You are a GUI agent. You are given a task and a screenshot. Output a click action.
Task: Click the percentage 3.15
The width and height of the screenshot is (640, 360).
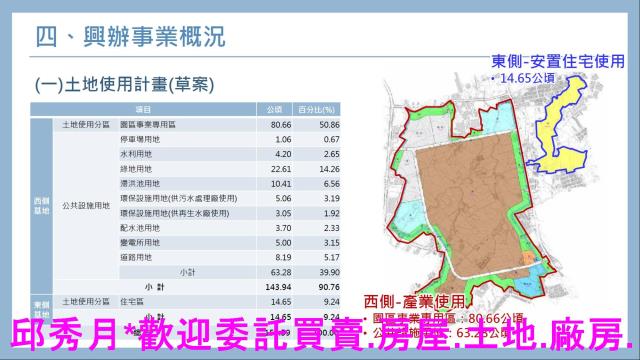pos(331,242)
